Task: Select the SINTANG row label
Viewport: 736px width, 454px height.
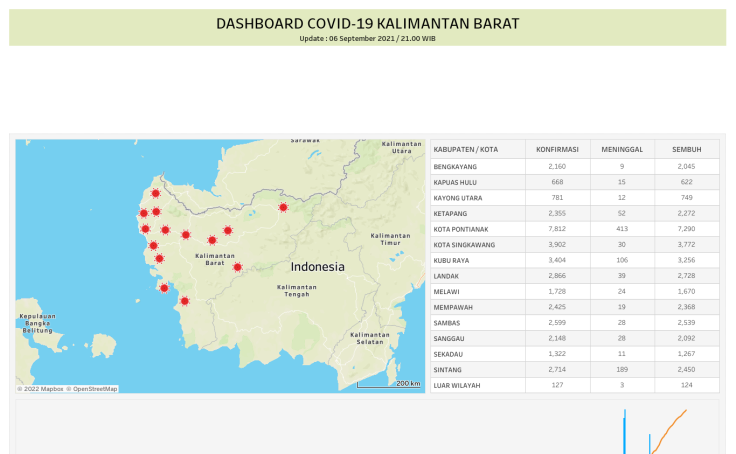Action: point(446,369)
